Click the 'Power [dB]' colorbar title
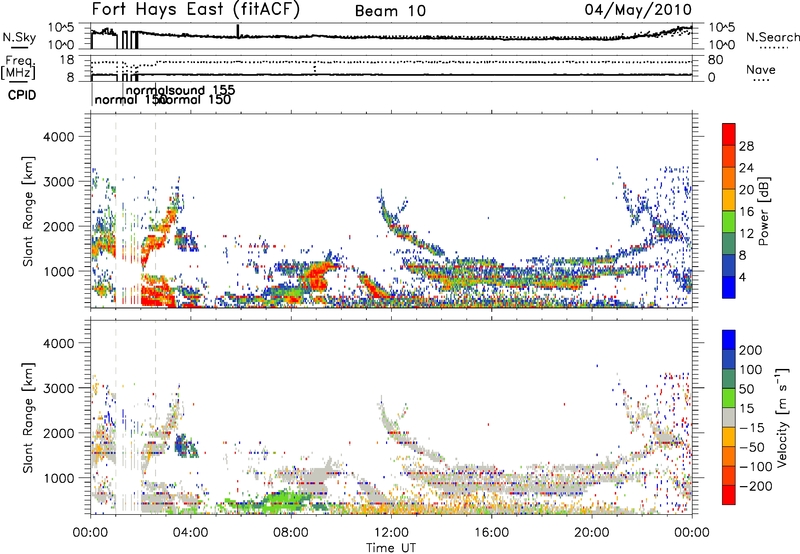This screenshot has height=554, width=800. [x=764, y=211]
